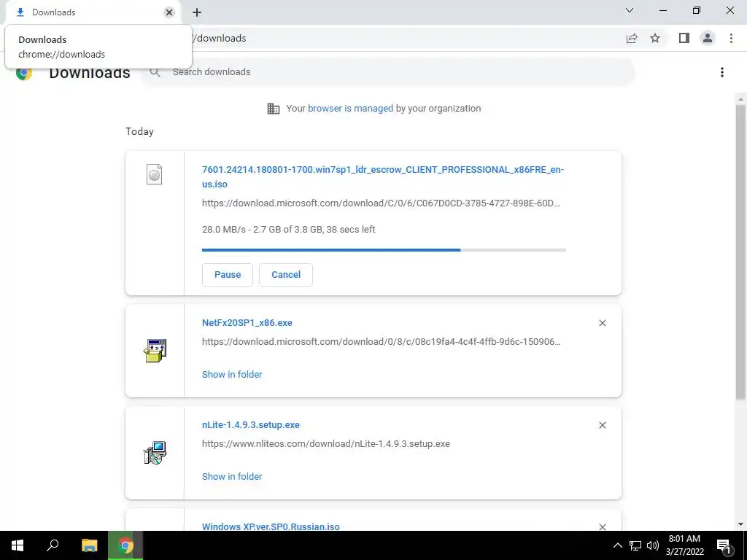Close the Downloads tab
Image resolution: width=747 pixels, height=560 pixels.
click(x=169, y=12)
